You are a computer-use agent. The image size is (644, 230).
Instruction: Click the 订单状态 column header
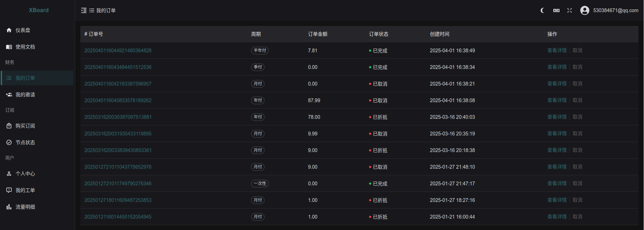[378, 34]
